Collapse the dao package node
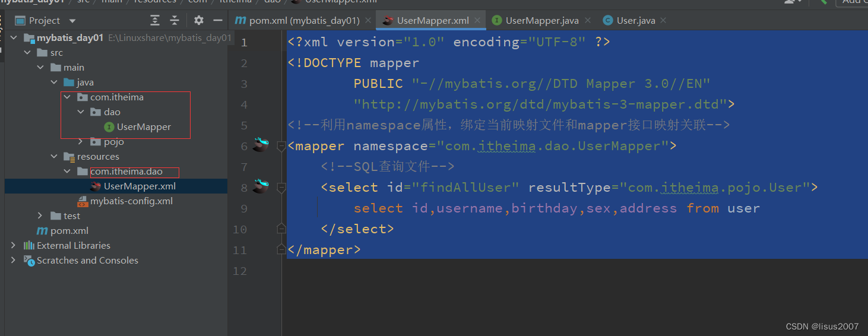Viewport: 868px width, 336px height. pyautogui.click(x=80, y=112)
